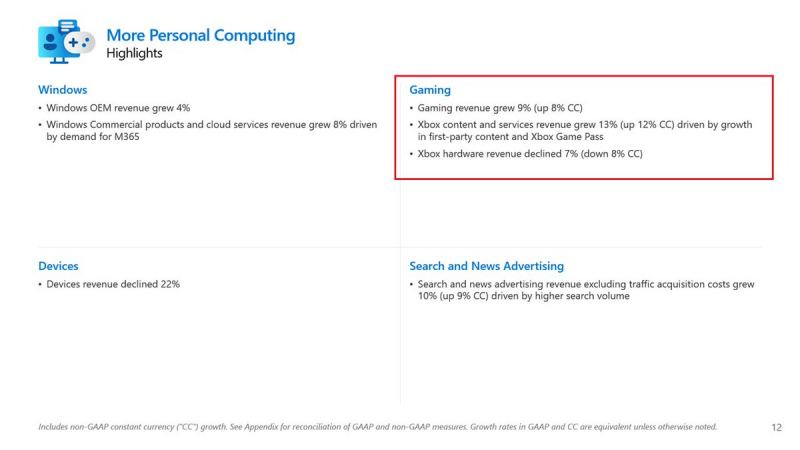
Task: Select the search advertising revenue bullet
Action: [584, 290]
